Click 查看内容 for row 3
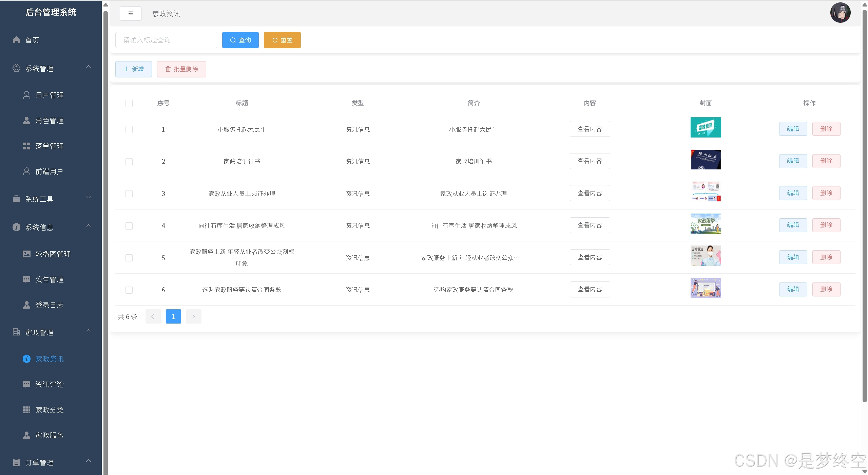The width and height of the screenshot is (868, 475). click(x=590, y=193)
